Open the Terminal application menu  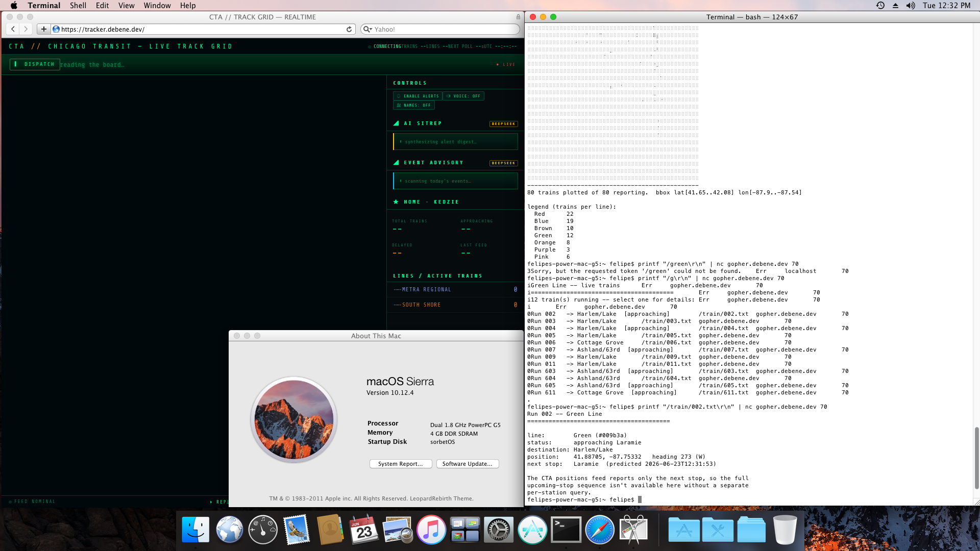tap(44, 5)
